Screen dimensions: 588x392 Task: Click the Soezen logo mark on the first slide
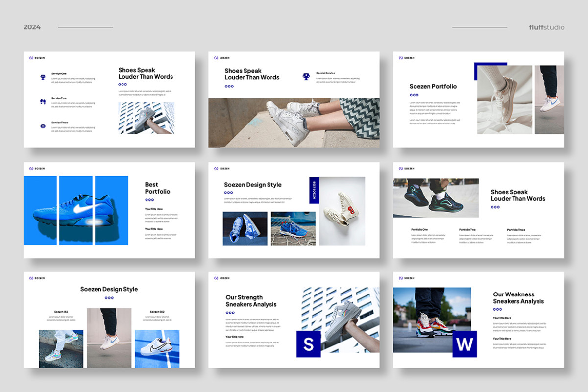point(31,57)
